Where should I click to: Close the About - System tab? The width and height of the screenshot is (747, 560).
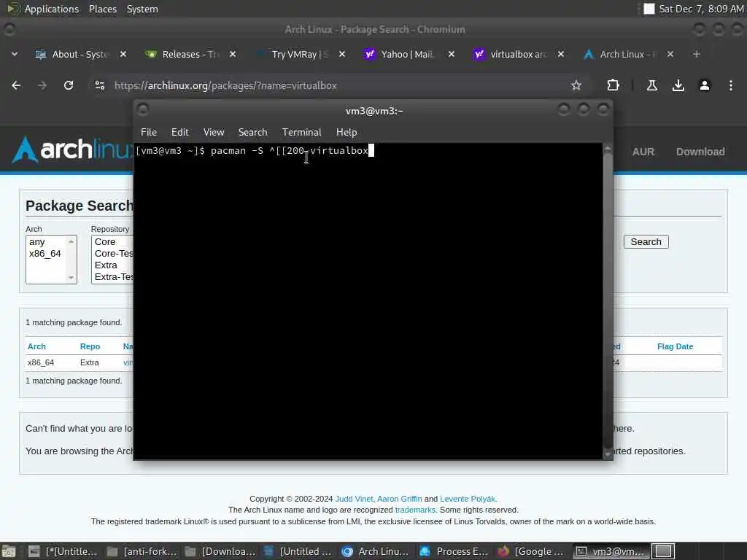pyautogui.click(x=123, y=54)
